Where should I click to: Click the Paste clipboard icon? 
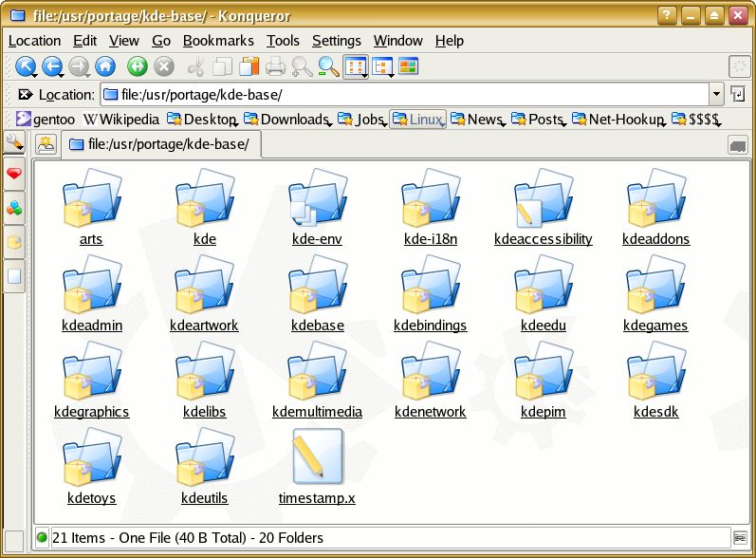[249, 66]
